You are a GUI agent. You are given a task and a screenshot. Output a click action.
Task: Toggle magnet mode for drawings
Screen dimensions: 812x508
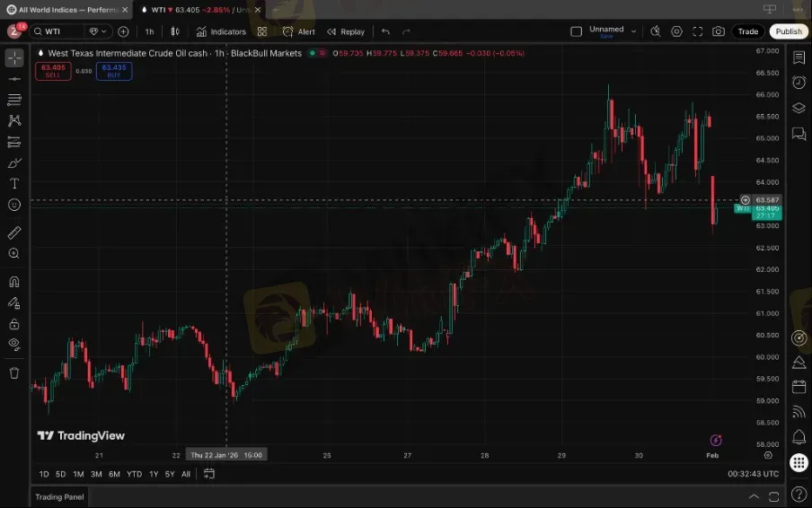(x=14, y=282)
